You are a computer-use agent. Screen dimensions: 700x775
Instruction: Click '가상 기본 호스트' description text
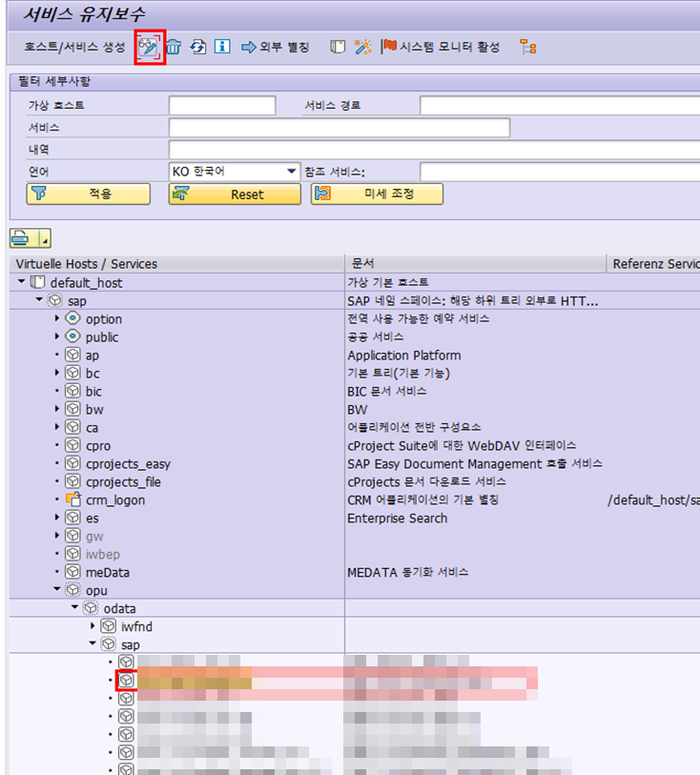click(387, 282)
